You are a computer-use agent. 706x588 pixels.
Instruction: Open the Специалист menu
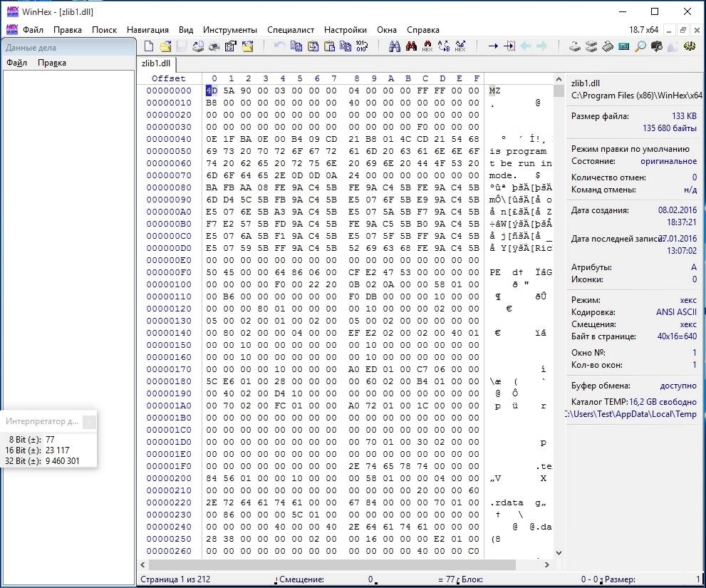click(x=291, y=30)
